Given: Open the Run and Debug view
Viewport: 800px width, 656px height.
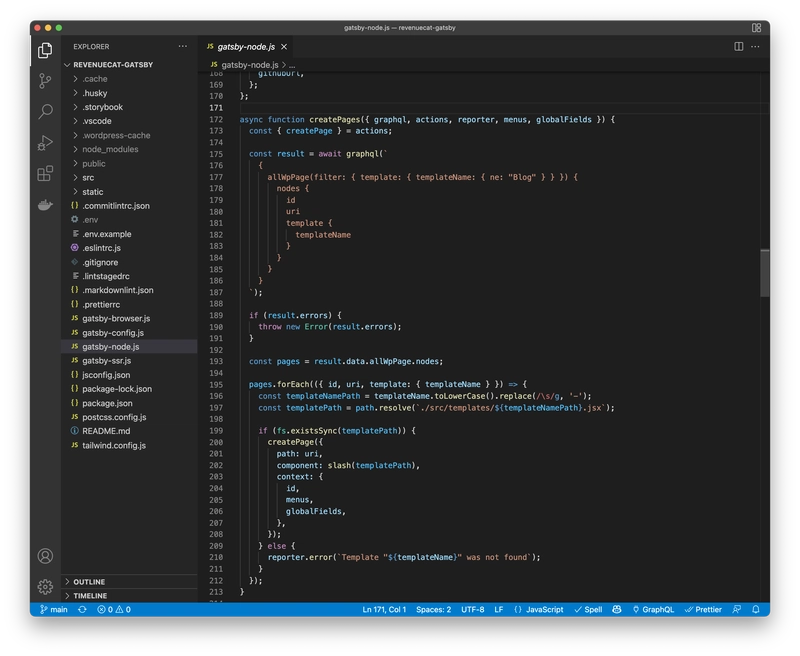Looking at the screenshot, I should click(x=45, y=143).
